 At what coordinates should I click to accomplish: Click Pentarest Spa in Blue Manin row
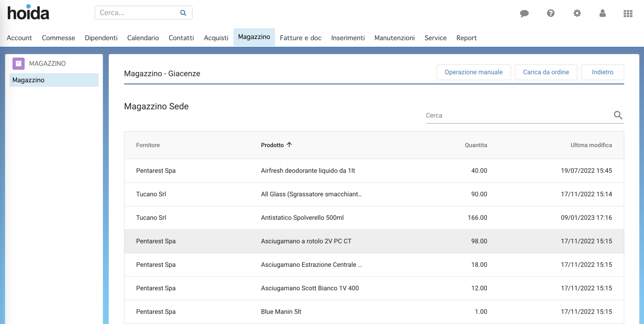coord(156,312)
